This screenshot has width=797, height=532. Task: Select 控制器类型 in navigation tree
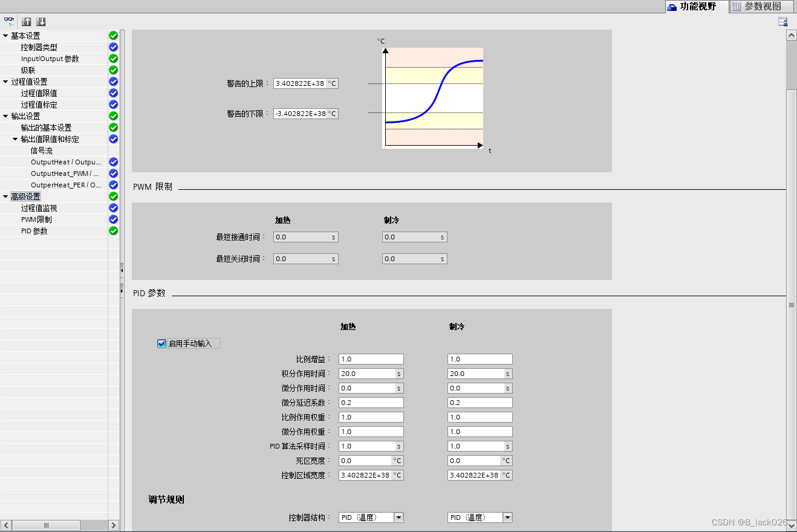pos(39,47)
